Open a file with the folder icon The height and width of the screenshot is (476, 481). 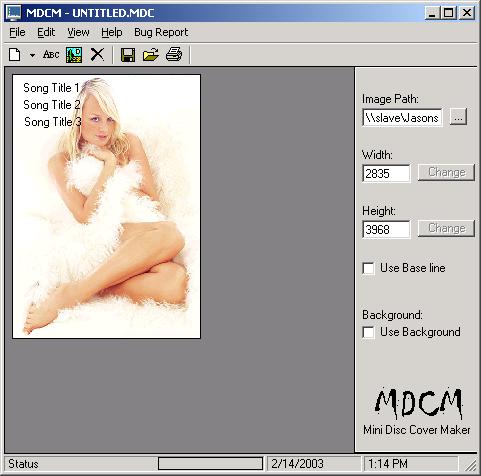pos(151,55)
